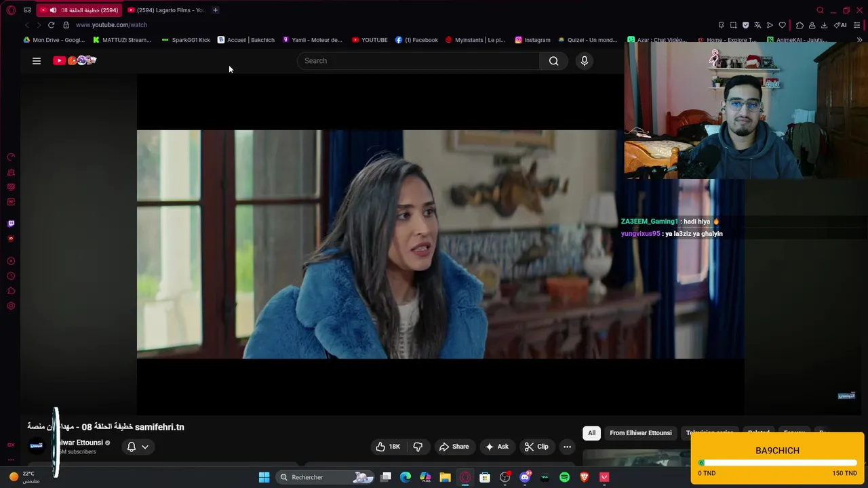Open more actions three-dot menu
The height and width of the screenshot is (488, 868).
568,447
